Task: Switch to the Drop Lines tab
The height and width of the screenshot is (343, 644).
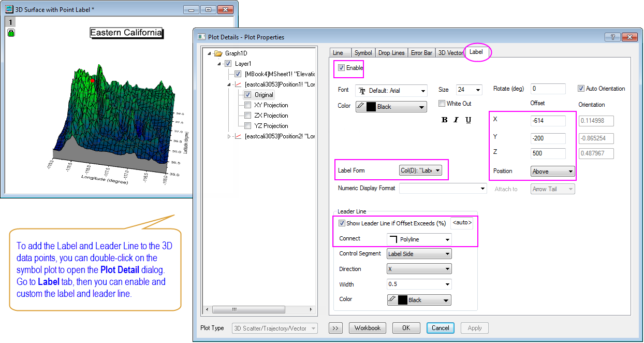Action: point(391,53)
